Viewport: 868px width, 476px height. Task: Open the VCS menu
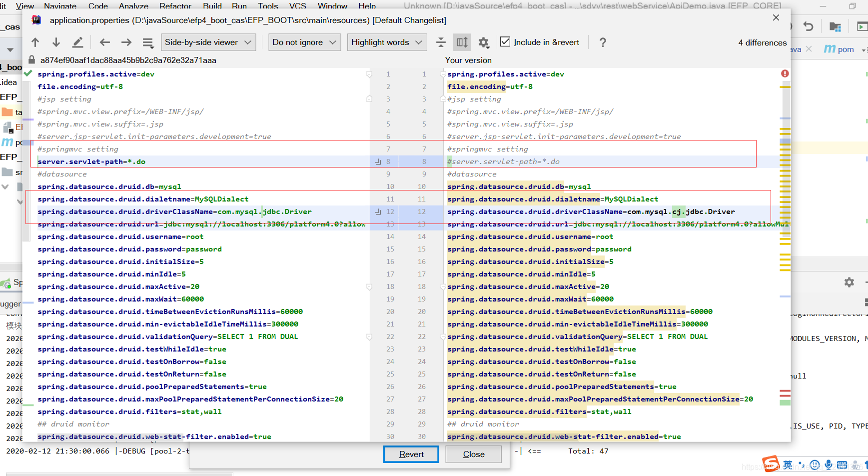coord(298,6)
